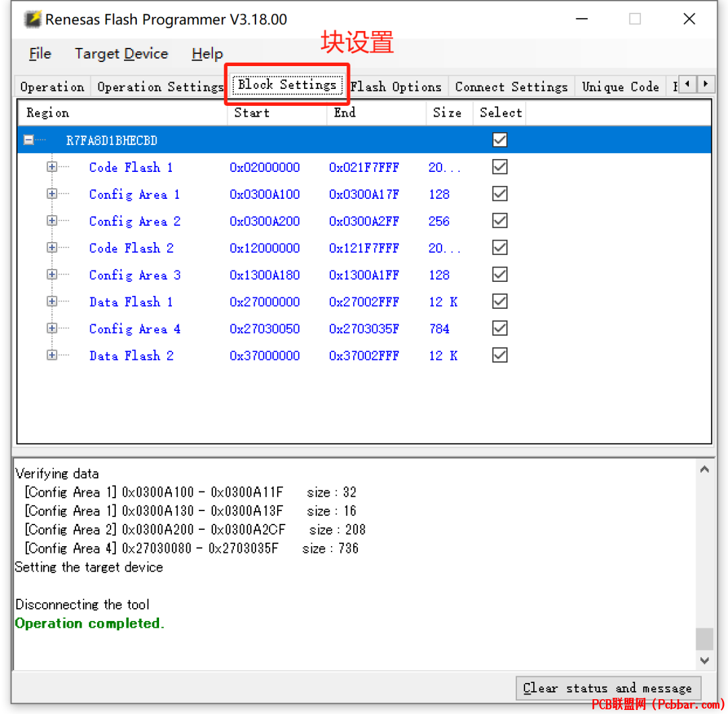Select the R7FA8D1BHECBD tree row
Viewport: 728px width, 714px height.
(x=364, y=140)
